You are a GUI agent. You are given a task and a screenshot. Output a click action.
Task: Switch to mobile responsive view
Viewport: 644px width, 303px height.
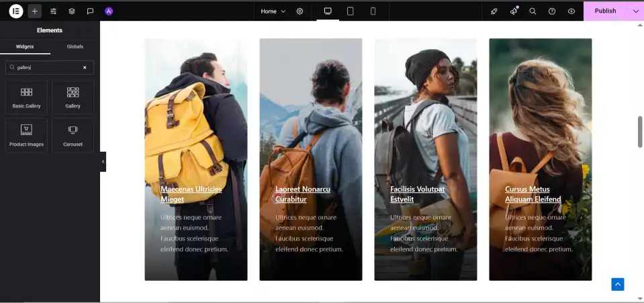tap(373, 11)
